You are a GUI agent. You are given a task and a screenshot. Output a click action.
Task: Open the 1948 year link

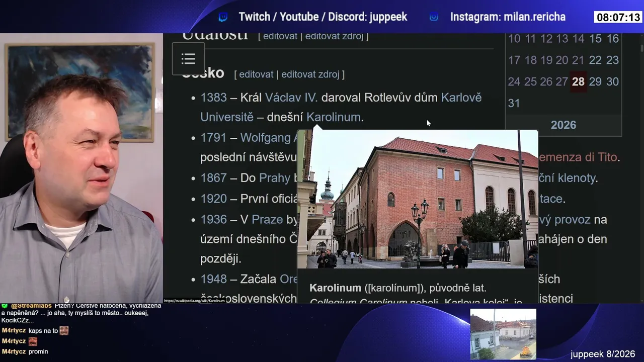[213, 279]
